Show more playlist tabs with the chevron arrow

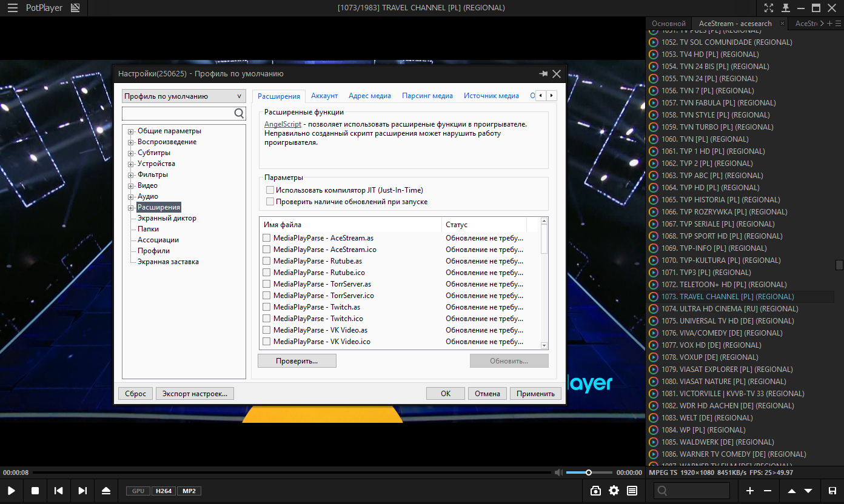tap(822, 24)
